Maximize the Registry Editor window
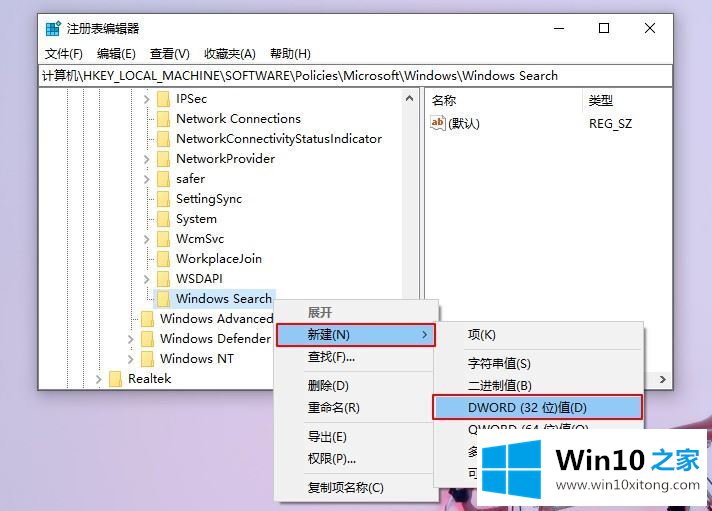This screenshot has height=511, width=712. click(604, 29)
